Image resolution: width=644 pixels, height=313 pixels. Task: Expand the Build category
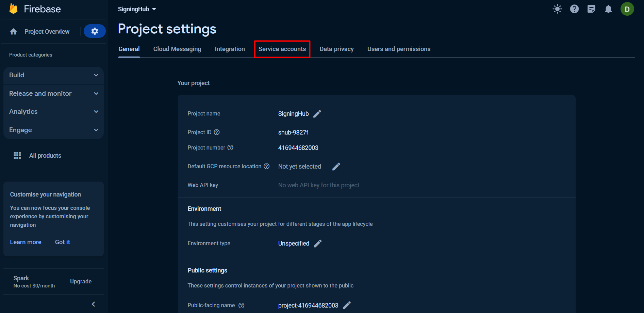click(x=53, y=75)
